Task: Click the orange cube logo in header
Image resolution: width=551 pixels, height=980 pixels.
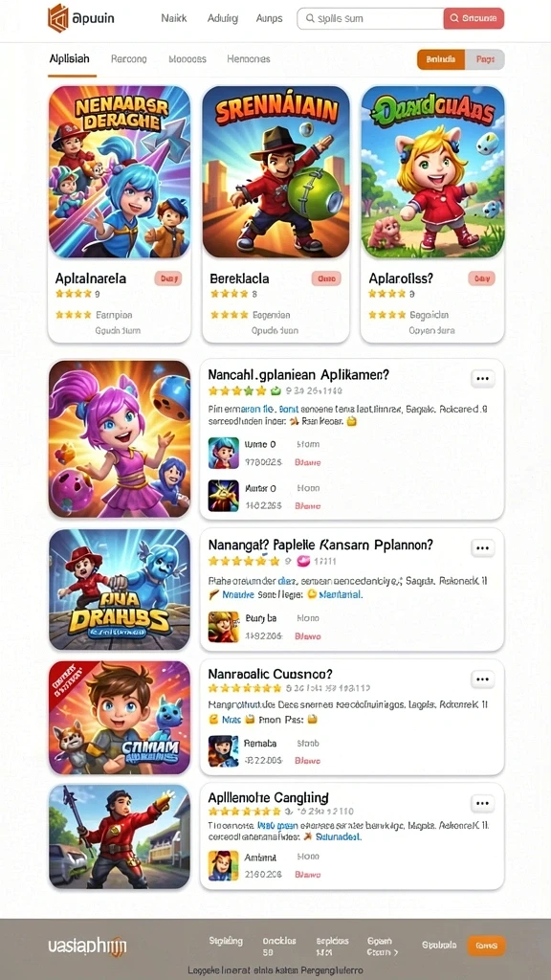Action: (58, 17)
